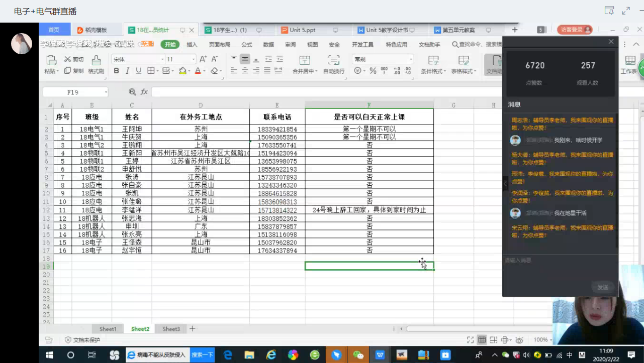Toggle underline text formatting
Image resolution: width=644 pixels, height=363 pixels.
tap(139, 71)
